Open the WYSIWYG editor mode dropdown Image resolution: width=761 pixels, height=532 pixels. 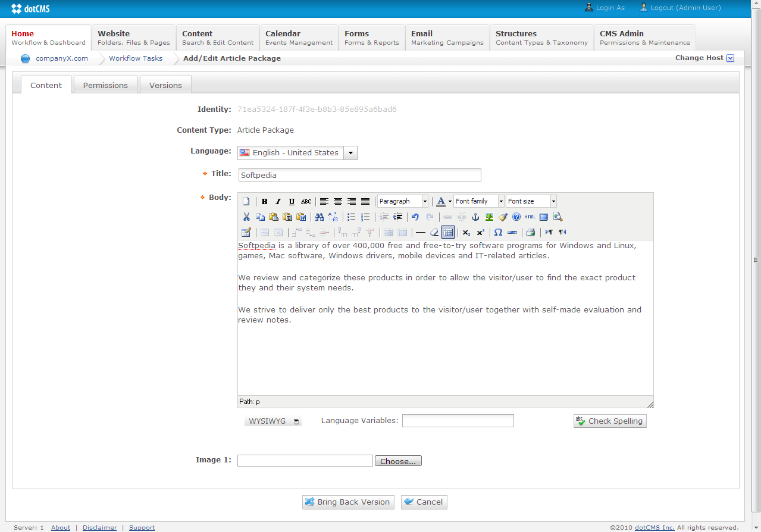[x=273, y=421]
